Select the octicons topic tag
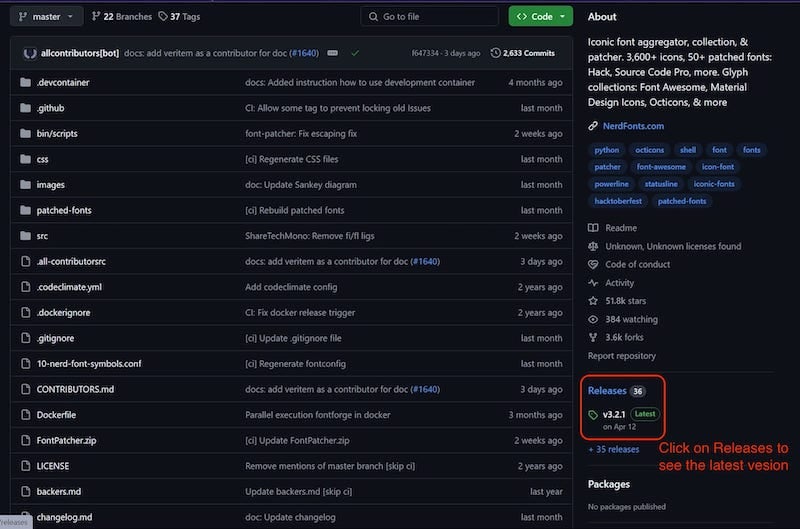This screenshot has height=529, width=800. [x=649, y=150]
